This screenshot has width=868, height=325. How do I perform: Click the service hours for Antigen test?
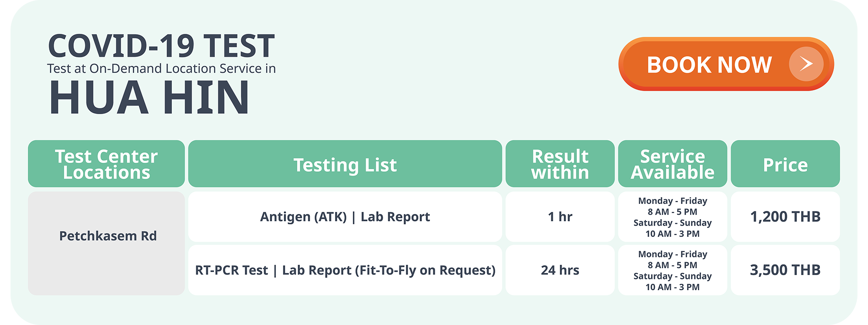672,217
